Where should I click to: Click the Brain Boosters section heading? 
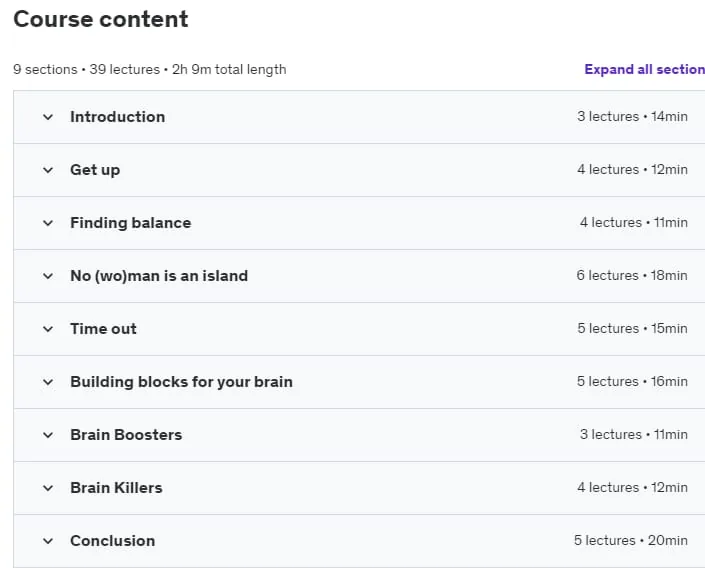[x=126, y=435]
